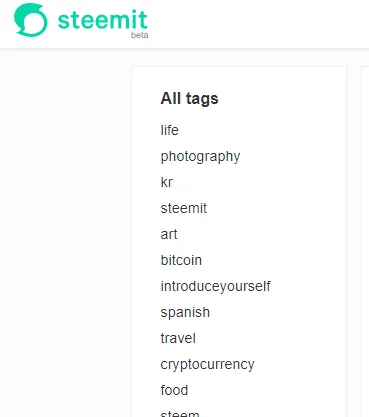
Task: Select the life tag
Action: (x=169, y=130)
